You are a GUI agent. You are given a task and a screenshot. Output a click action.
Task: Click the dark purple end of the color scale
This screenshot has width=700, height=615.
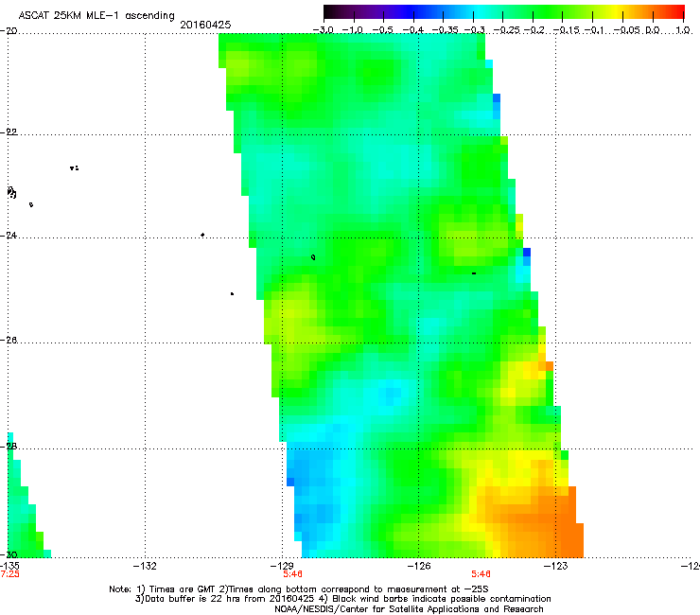333,11
